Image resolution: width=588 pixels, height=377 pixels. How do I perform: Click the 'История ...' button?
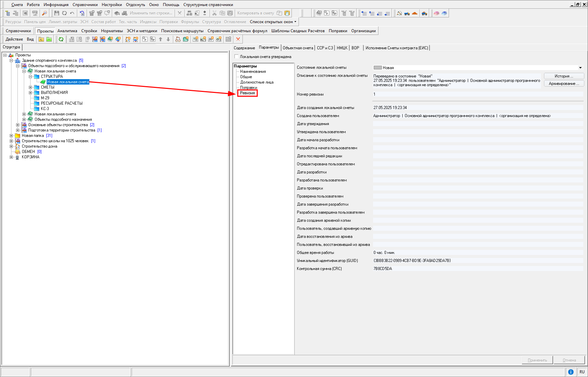564,76
